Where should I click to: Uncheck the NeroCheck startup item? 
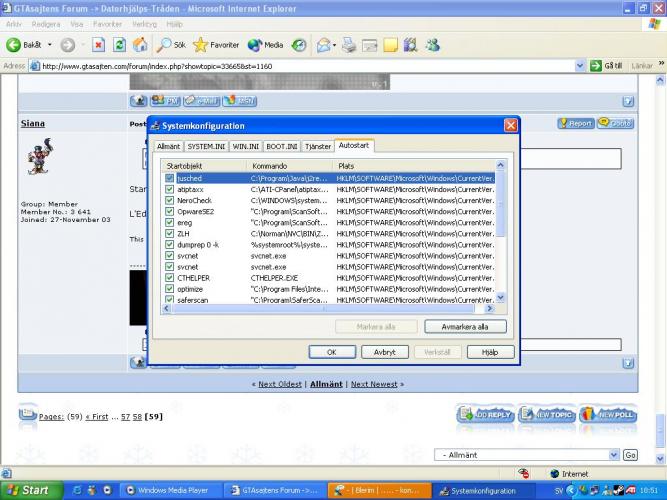coord(170,200)
